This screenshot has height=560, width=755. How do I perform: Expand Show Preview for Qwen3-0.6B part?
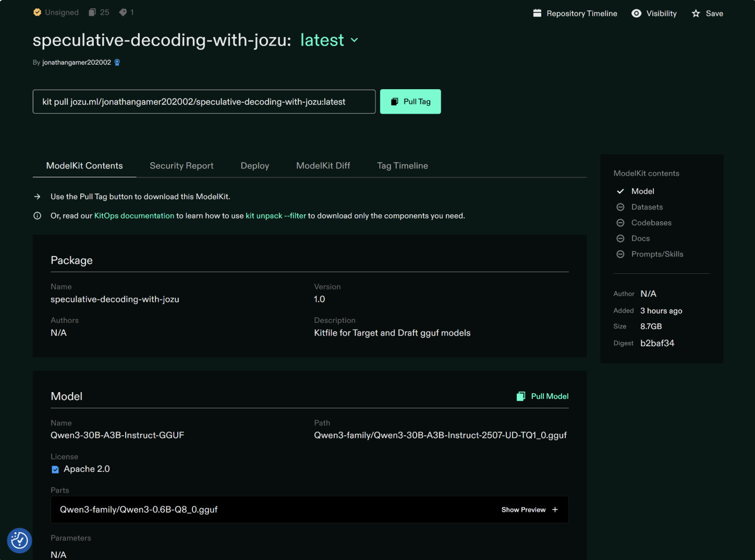coord(530,510)
